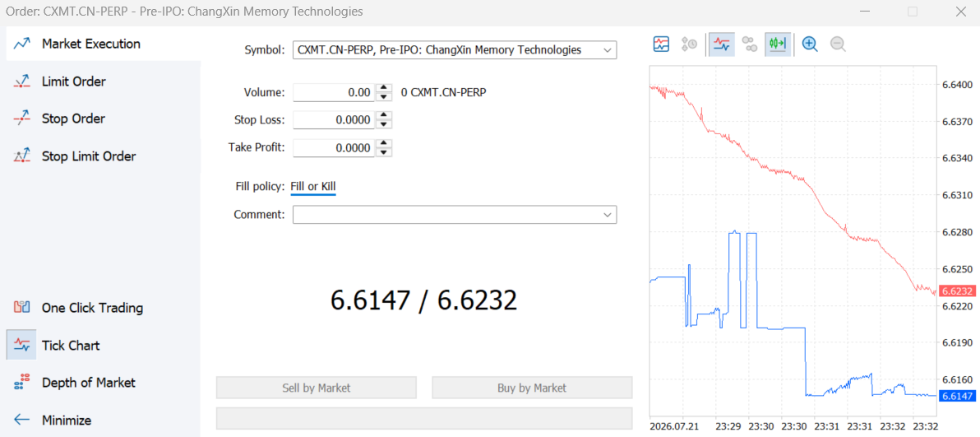This screenshot has width=980, height=437.
Task: Click the 6.6400 price axis label
Action: [x=957, y=85]
